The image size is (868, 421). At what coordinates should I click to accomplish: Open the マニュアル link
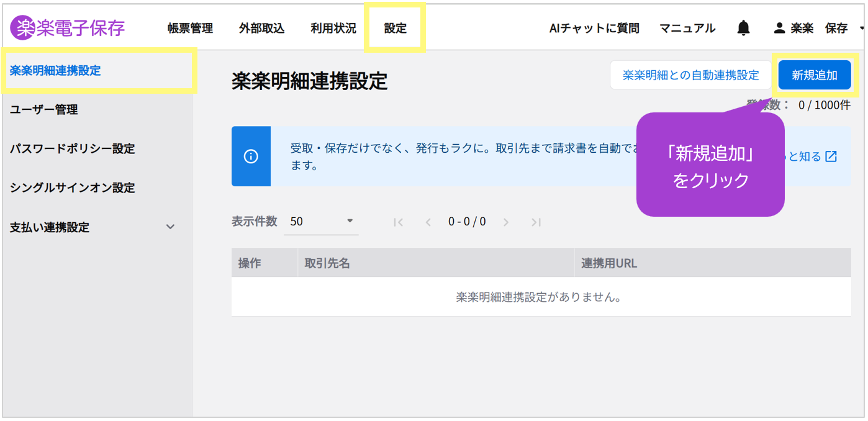687,28
